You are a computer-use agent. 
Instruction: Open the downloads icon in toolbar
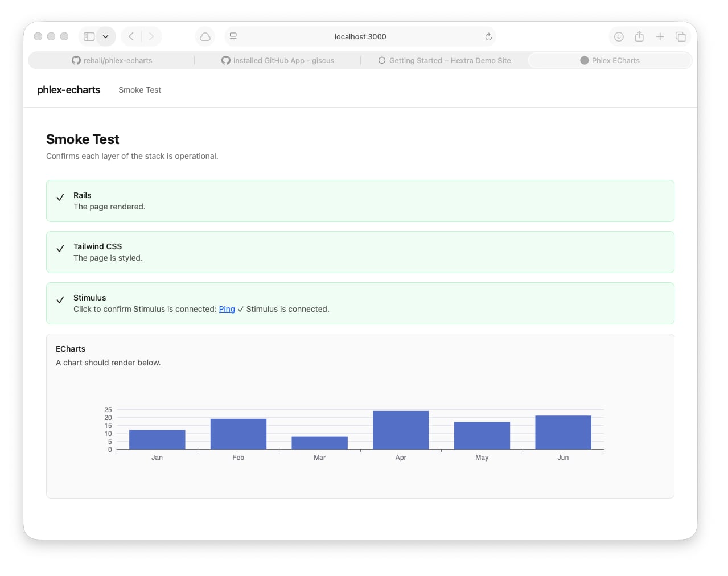pyautogui.click(x=619, y=36)
